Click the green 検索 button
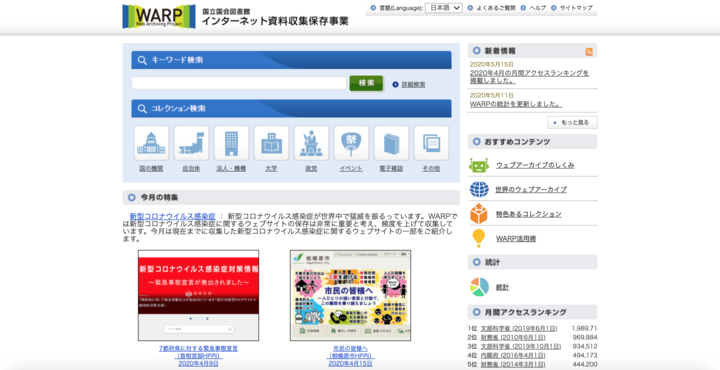720x370 pixels. pyautogui.click(x=366, y=83)
